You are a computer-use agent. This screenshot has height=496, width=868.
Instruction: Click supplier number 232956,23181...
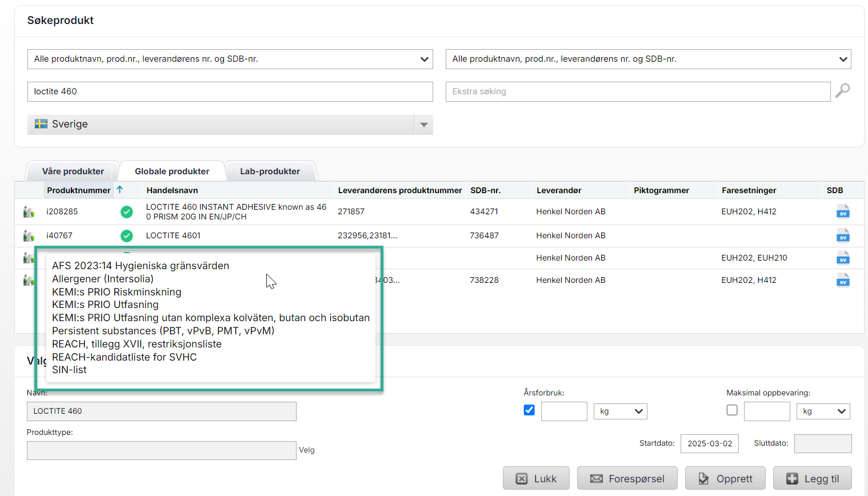click(x=367, y=235)
